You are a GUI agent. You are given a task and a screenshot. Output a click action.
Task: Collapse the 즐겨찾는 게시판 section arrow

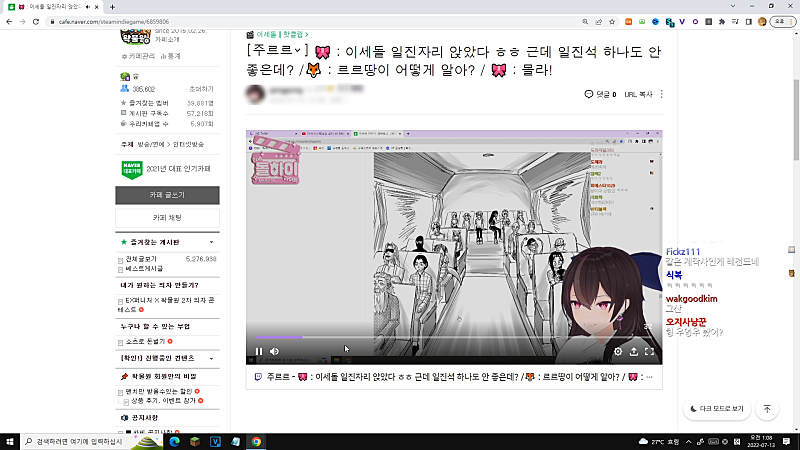[x=211, y=242]
